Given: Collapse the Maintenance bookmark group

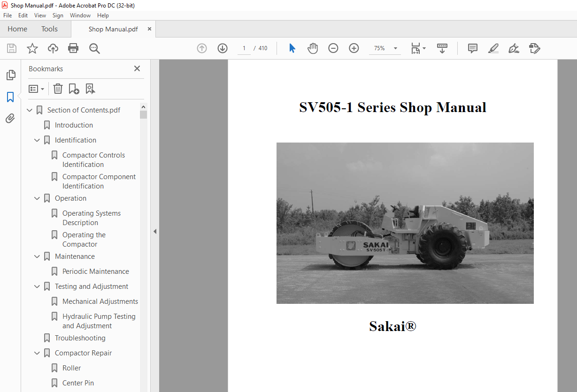Looking at the screenshot, I should tap(37, 256).
